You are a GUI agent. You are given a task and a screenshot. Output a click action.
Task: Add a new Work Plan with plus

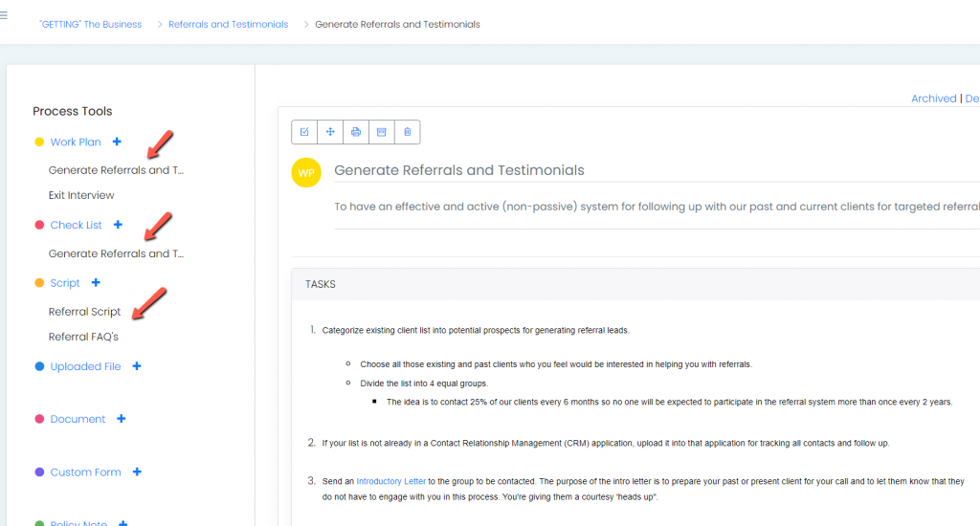tap(117, 142)
